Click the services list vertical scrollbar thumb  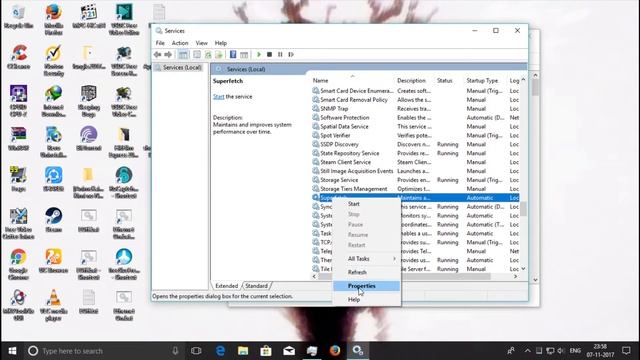(523, 209)
